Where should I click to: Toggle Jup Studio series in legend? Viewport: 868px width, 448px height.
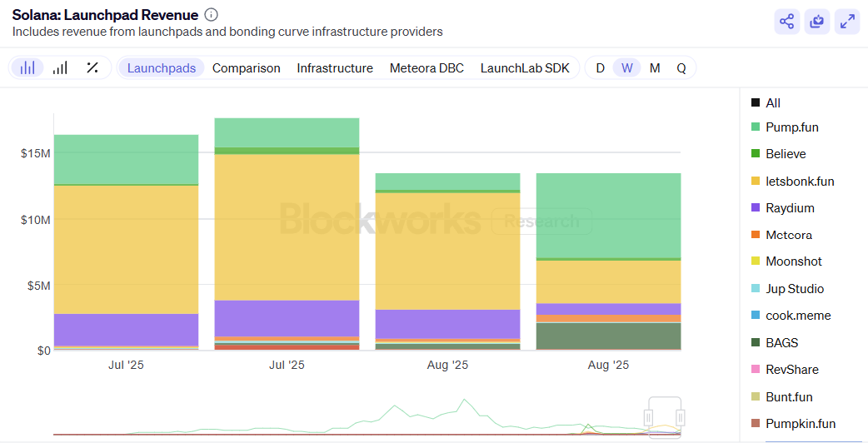[787, 289]
